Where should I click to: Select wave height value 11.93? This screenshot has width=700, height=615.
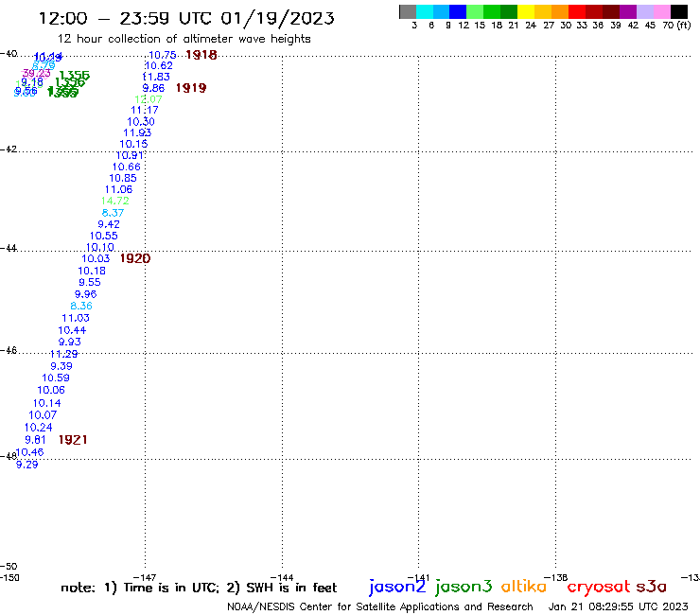(137, 132)
